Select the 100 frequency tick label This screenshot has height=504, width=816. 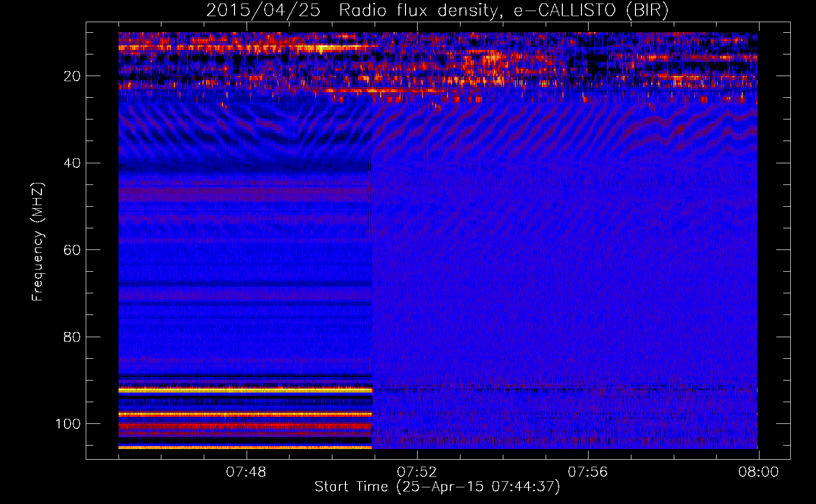tap(68, 424)
